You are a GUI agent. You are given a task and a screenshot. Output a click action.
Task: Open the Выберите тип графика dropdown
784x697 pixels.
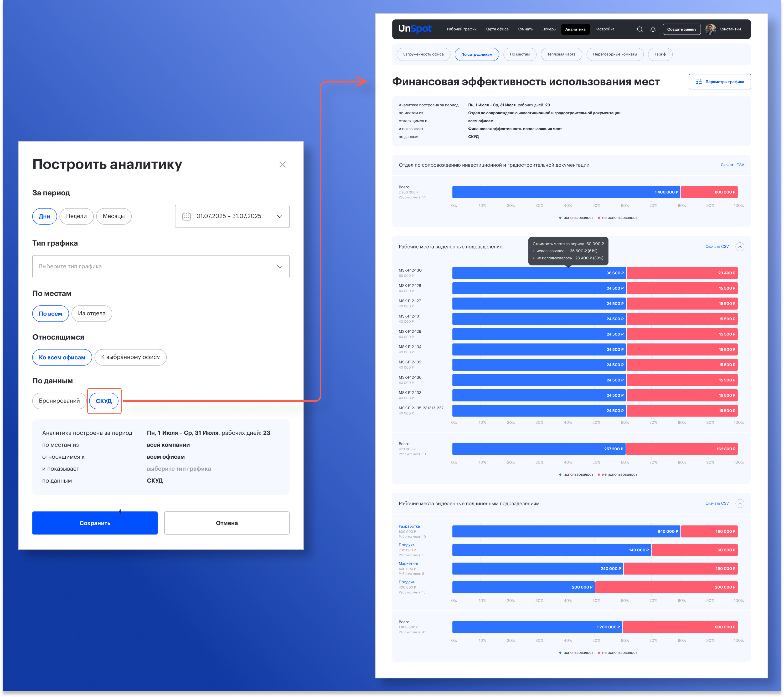click(161, 266)
